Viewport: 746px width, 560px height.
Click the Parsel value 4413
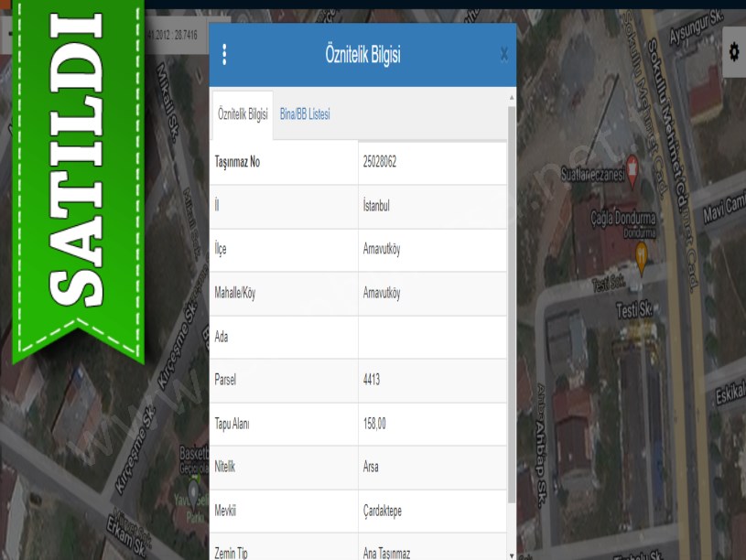tap(372, 380)
